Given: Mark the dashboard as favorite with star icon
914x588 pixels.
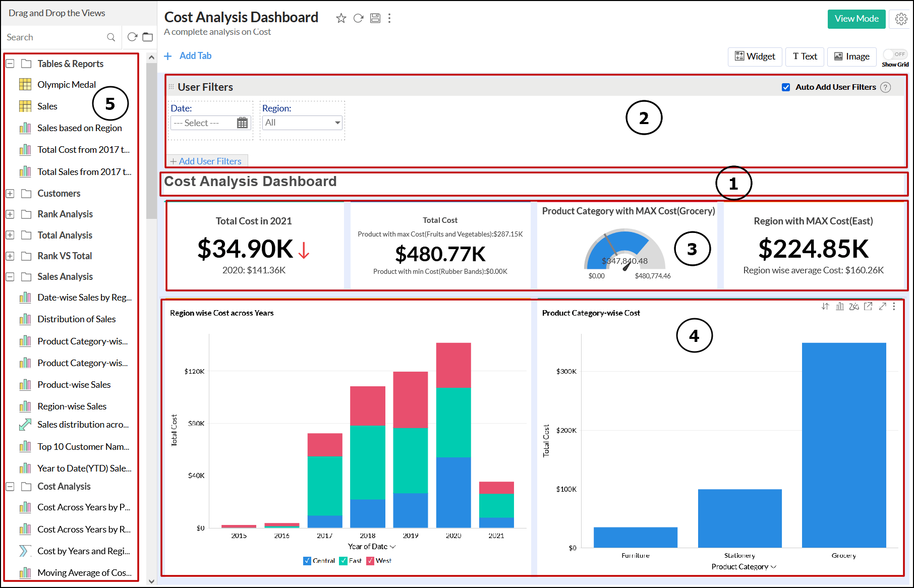Looking at the screenshot, I should click(341, 18).
